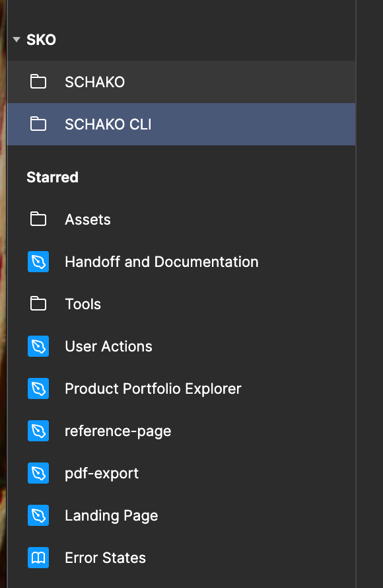The height and width of the screenshot is (588, 383).
Task: Click the Product Portfolio Explorer file icon
Action: (38, 388)
